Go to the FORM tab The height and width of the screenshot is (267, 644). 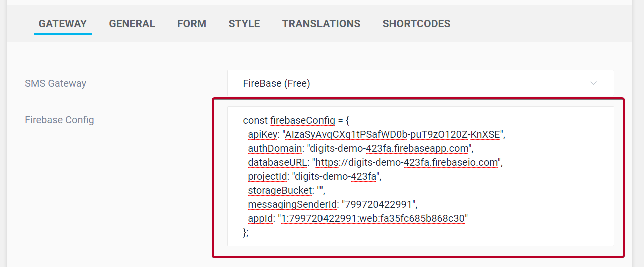(192, 24)
